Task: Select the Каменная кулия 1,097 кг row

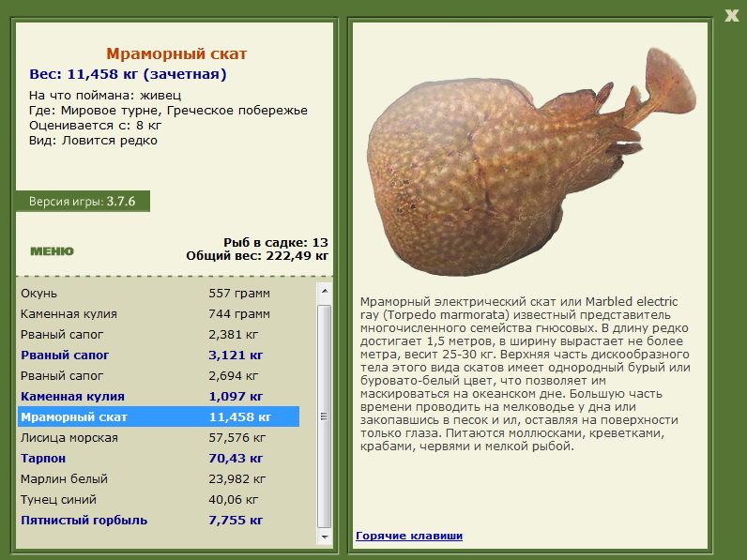Action: [159, 396]
